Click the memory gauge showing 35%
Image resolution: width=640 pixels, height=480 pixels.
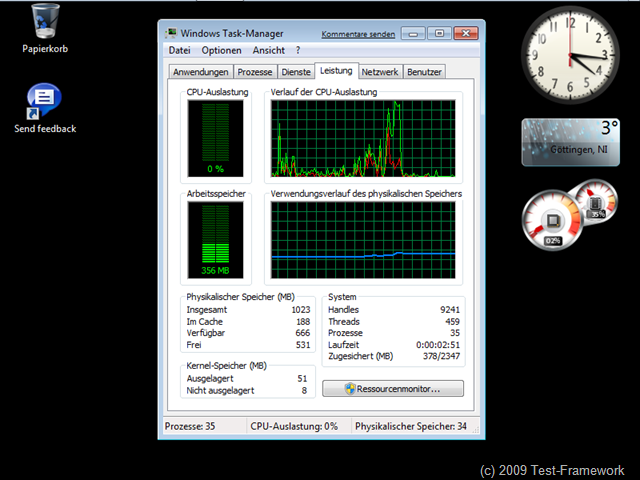point(596,202)
